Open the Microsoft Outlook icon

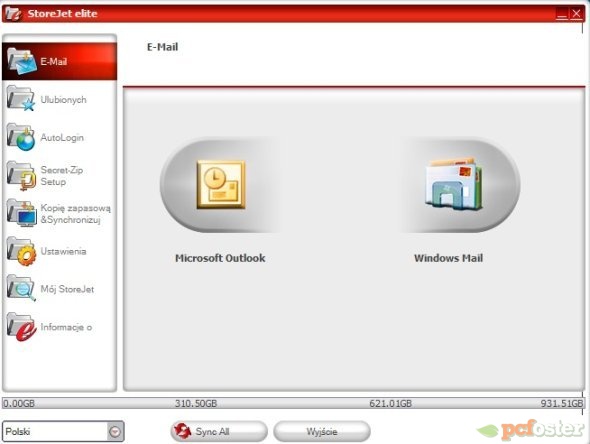pos(221,184)
